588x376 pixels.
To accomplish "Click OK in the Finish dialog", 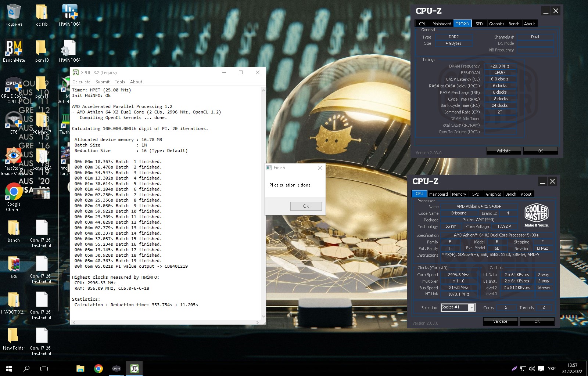I will [306, 206].
